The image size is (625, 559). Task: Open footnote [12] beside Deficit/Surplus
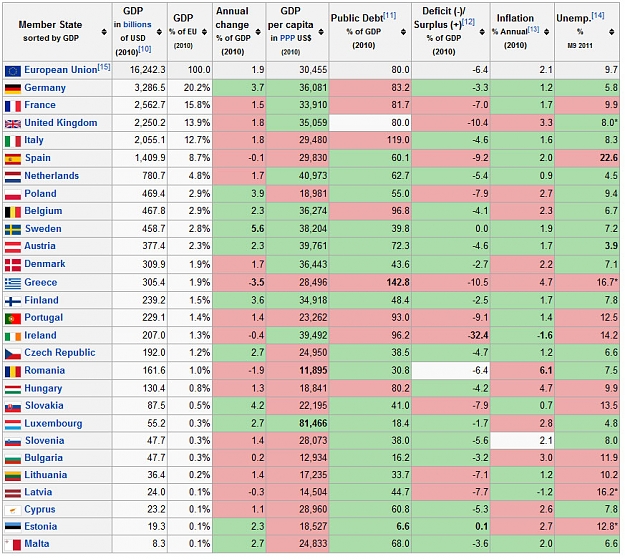click(x=468, y=22)
